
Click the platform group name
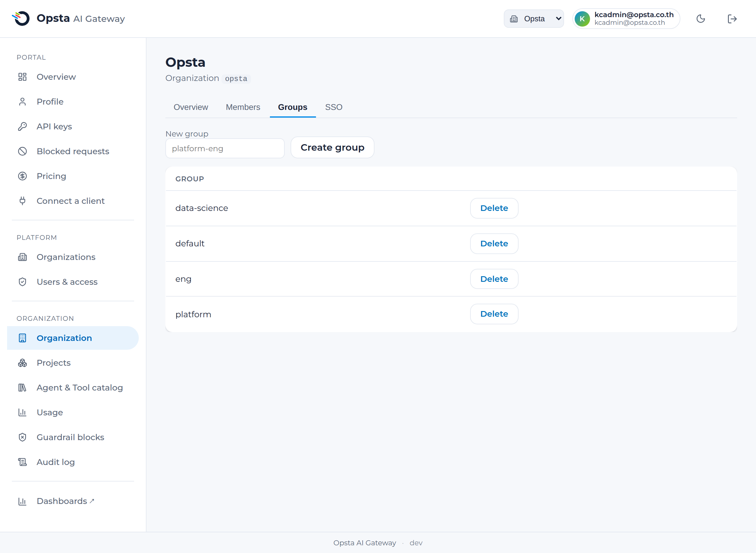(x=193, y=314)
